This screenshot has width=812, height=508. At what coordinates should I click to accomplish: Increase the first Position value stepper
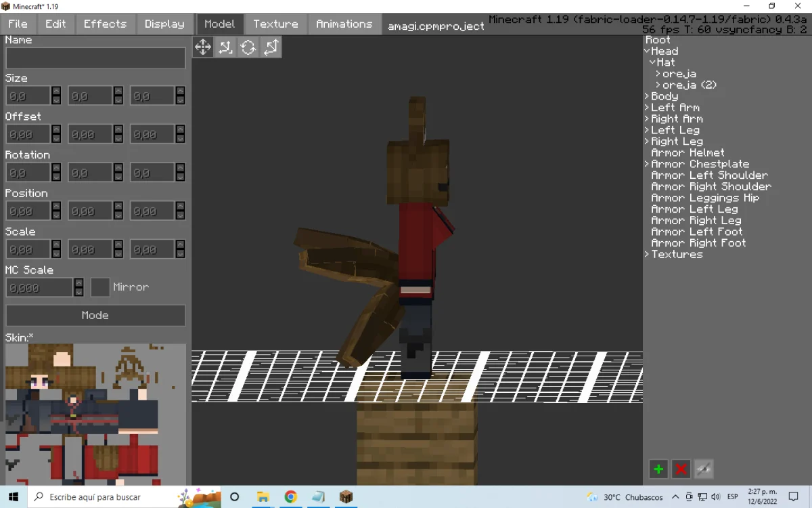pos(56,206)
